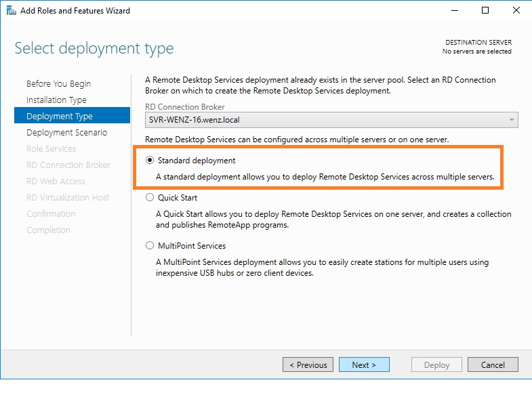The image size is (532, 418).
Task: Click the RD Web Access step
Action: tap(56, 181)
